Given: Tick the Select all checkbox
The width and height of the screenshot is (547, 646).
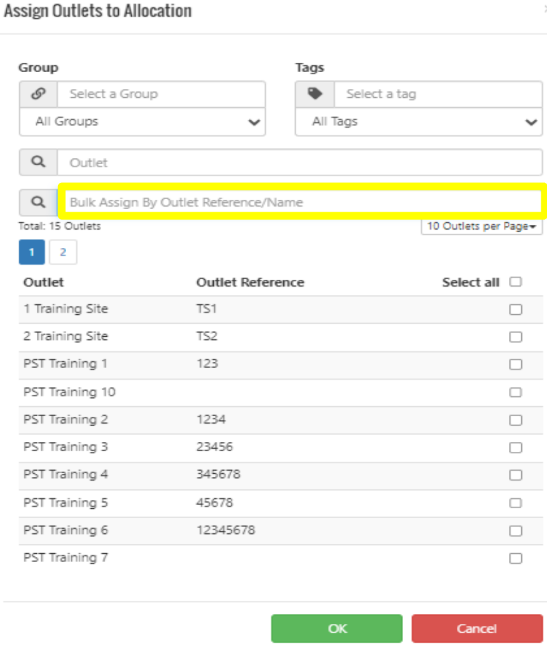Looking at the screenshot, I should (515, 282).
